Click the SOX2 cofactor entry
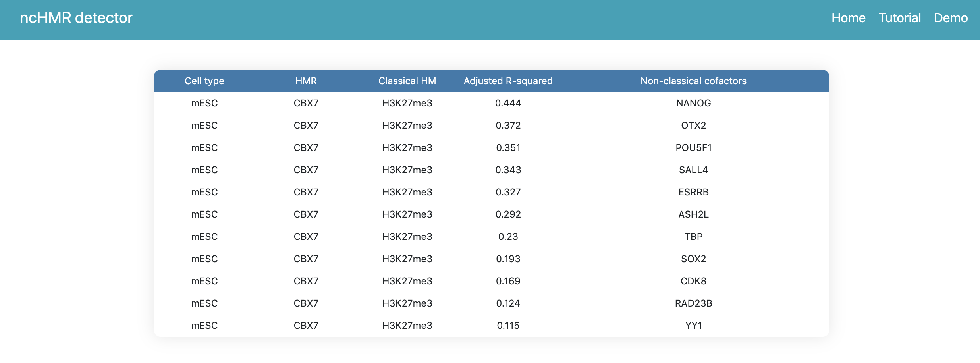Screen dimensions: 980x363 click(693, 259)
